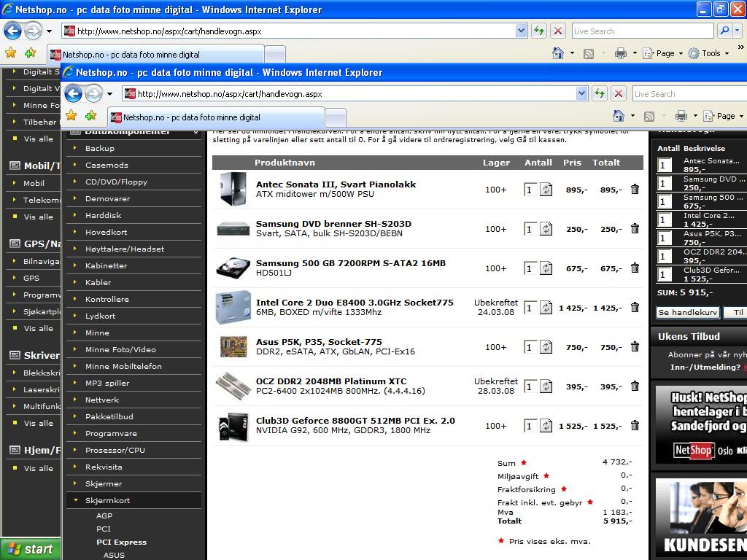Click NetShop hentelager banner
The width and height of the screenshot is (747, 560).
click(701, 424)
